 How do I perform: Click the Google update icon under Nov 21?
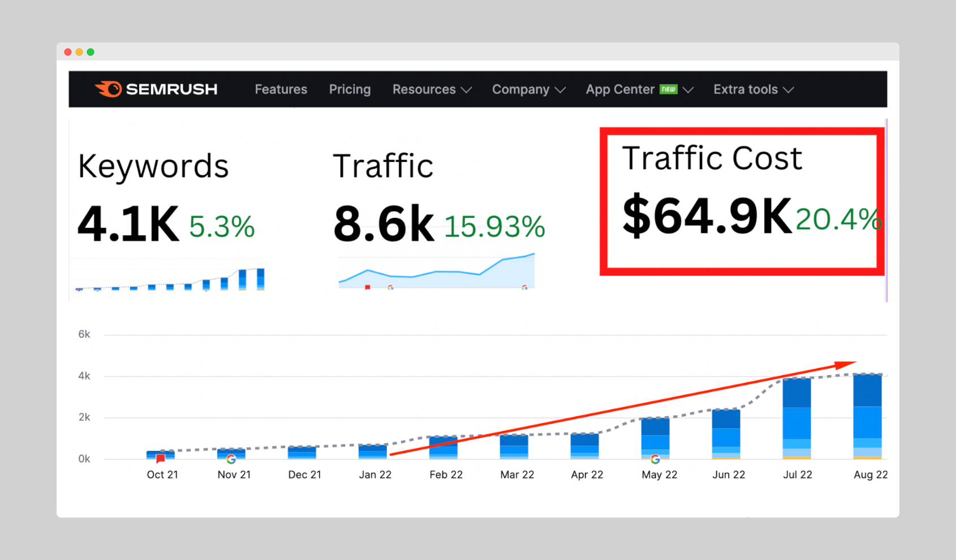tap(231, 459)
